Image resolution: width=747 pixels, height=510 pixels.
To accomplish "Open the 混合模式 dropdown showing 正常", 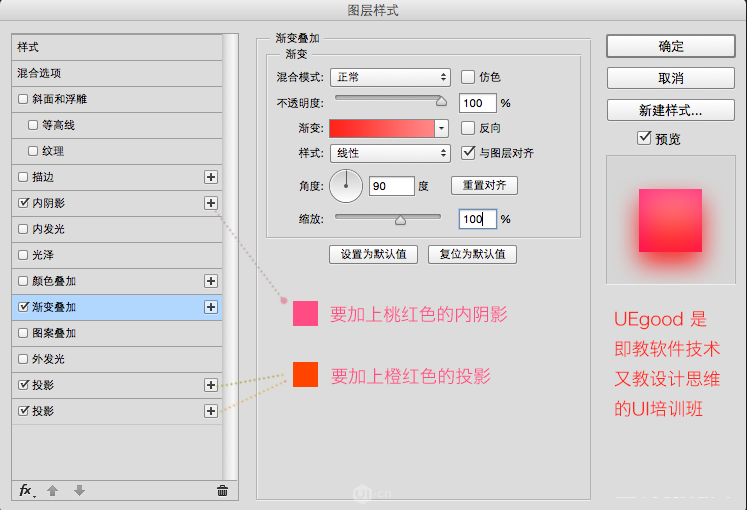I will click(x=390, y=77).
